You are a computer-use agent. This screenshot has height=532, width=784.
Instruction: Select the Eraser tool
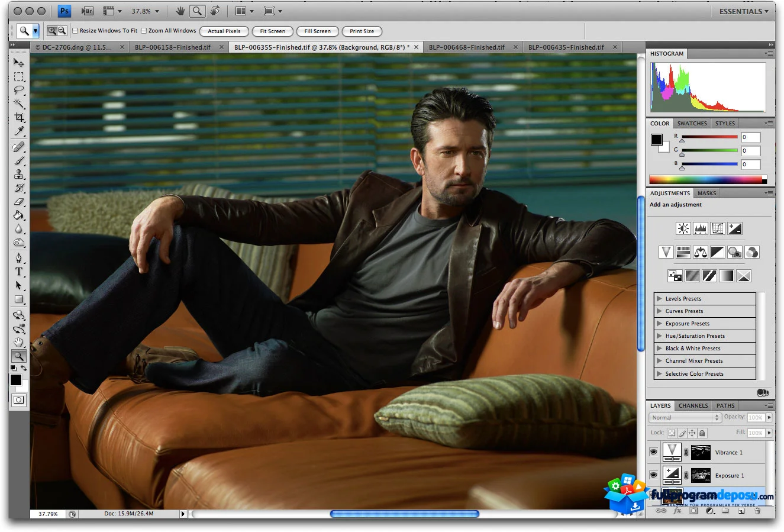[x=19, y=202]
